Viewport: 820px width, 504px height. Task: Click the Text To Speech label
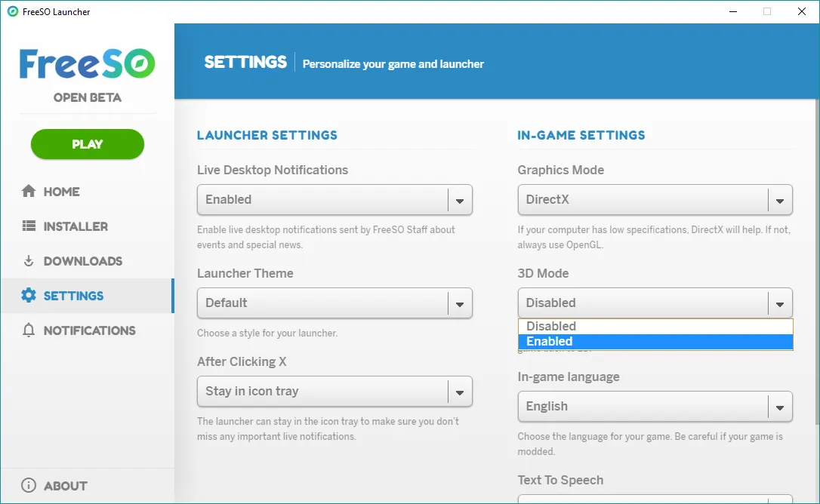click(x=560, y=480)
